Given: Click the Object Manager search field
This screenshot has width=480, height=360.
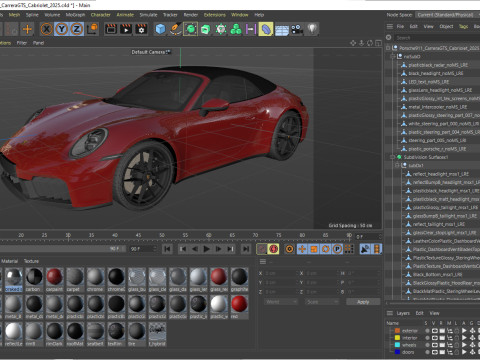Looking at the screenshot, I should point(437,38).
